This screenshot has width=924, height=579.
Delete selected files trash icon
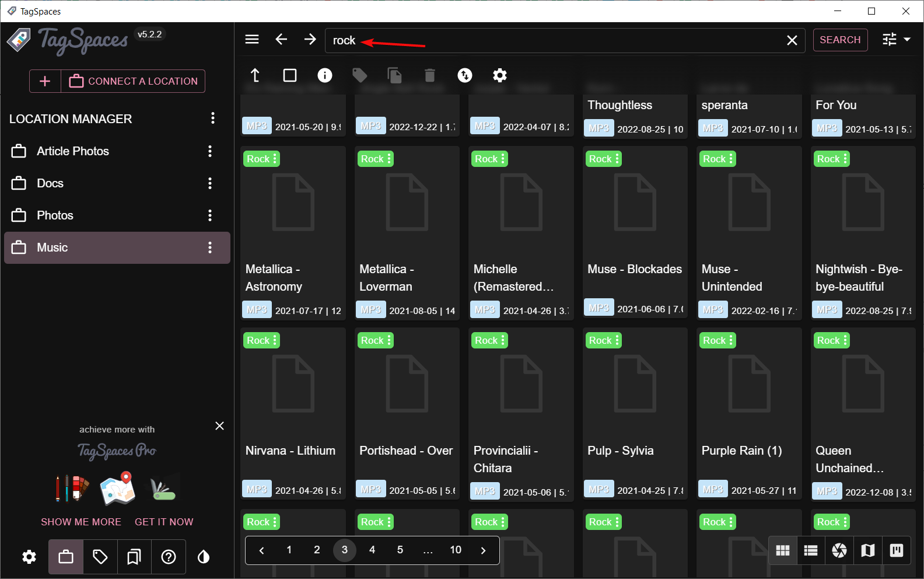pos(430,75)
